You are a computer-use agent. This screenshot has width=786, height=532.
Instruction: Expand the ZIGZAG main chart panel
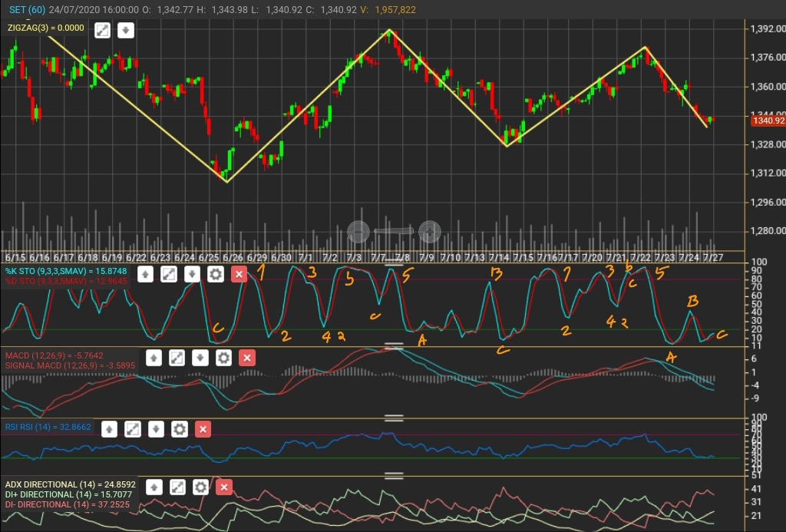[102, 31]
